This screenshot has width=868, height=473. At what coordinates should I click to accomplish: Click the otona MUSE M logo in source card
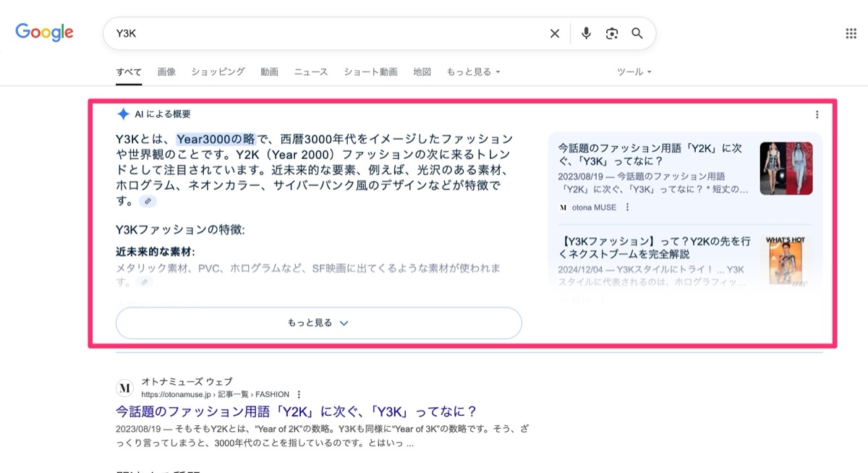563,207
